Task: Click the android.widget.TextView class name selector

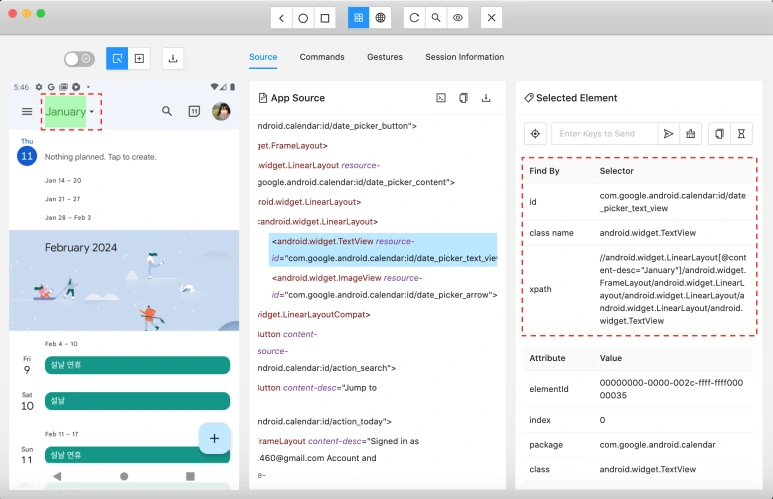Action: [647, 233]
